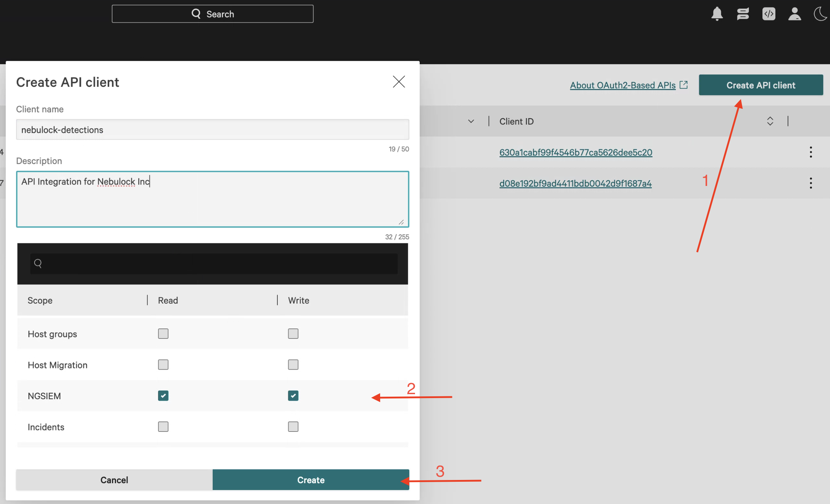Enable Write for Incidents scope
This screenshot has width=830, height=504.
click(293, 427)
